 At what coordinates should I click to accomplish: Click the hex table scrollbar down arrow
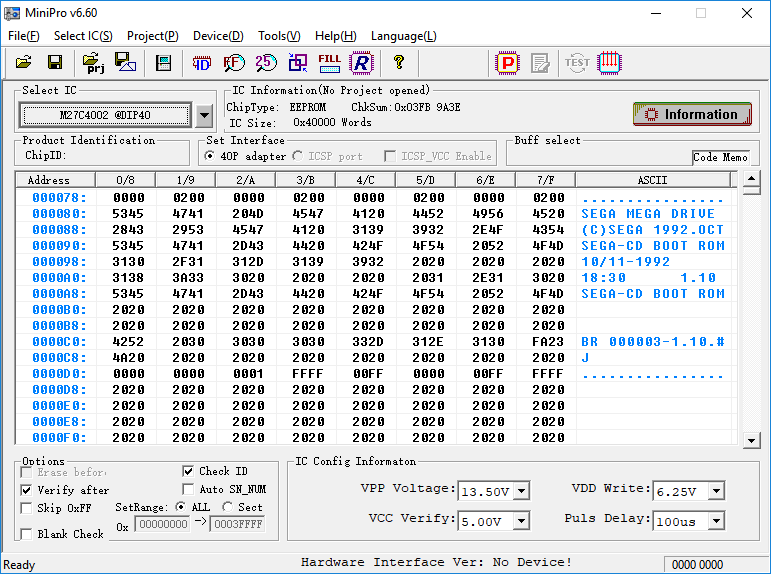point(752,439)
